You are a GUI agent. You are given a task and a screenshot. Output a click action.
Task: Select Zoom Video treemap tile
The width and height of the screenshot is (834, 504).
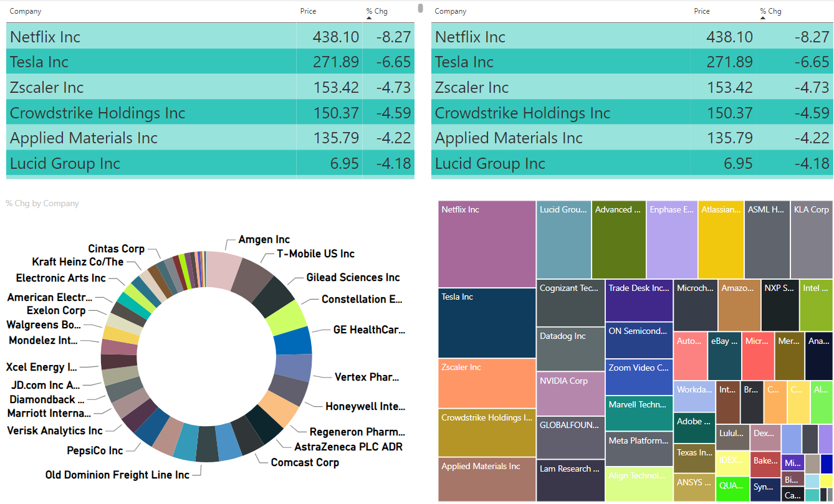(640, 377)
